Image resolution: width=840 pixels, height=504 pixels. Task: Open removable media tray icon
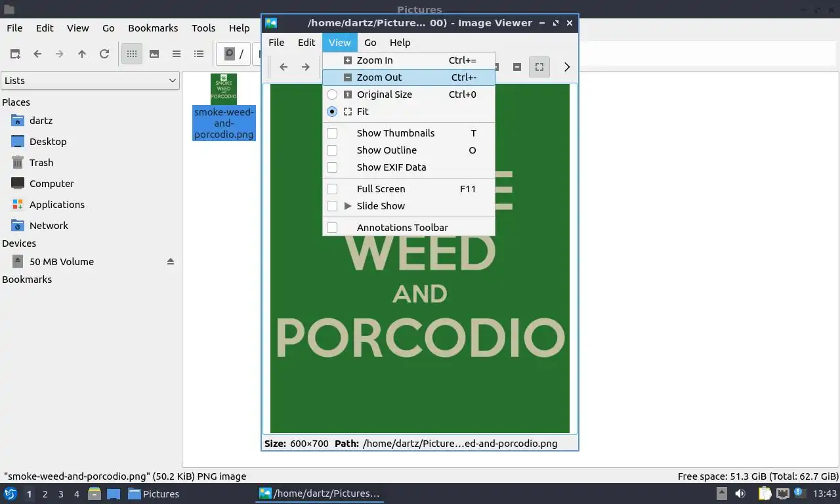(721, 494)
